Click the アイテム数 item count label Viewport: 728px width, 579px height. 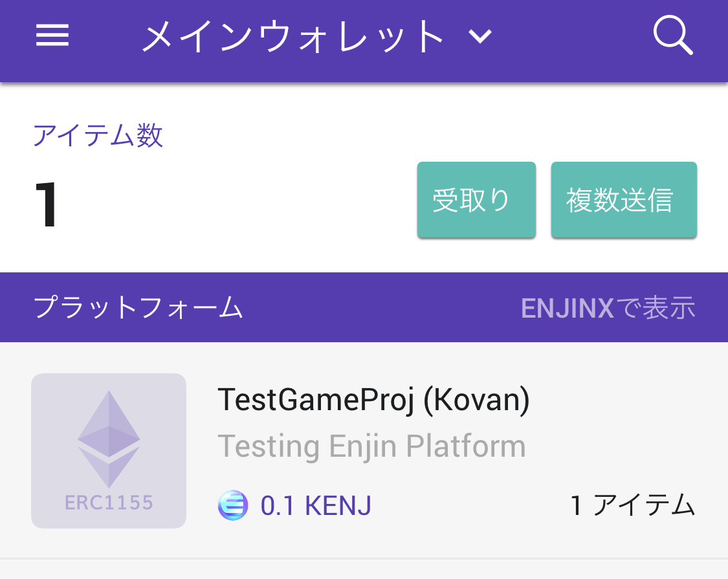(x=98, y=135)
